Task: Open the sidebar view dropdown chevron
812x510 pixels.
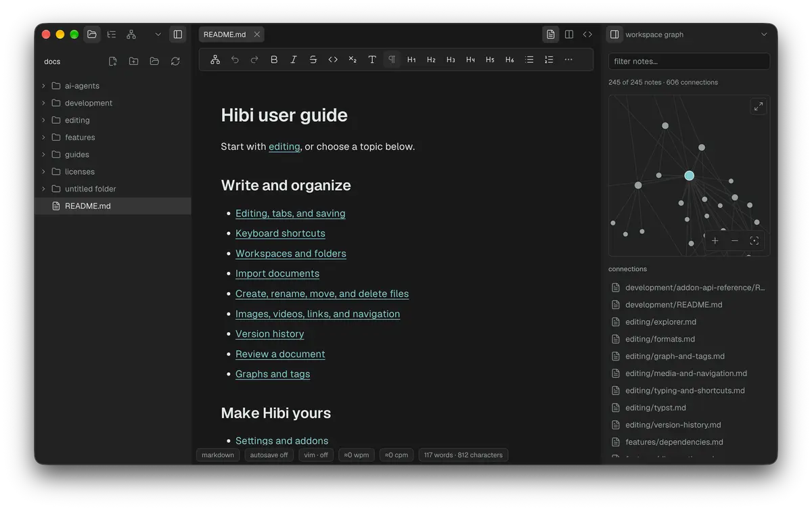Action: (x=158, y=34)
